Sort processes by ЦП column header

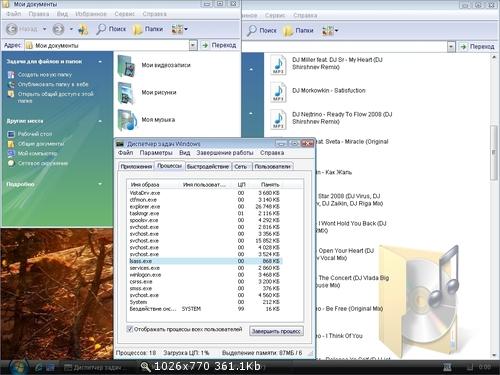(241, 185)
